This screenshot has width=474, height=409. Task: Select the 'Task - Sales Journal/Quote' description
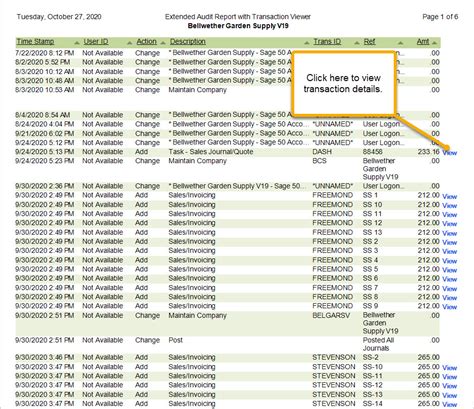tap(211, 152)
